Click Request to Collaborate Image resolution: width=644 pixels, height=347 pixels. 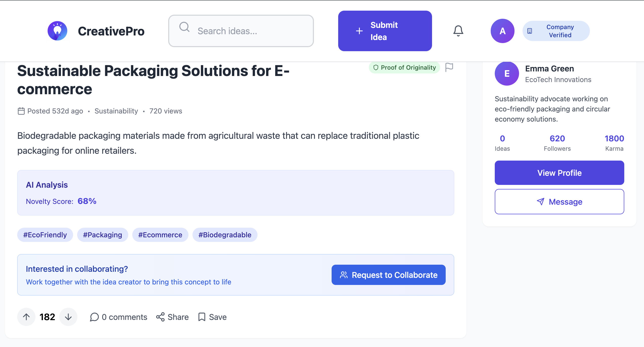click(x=389, y=275)
